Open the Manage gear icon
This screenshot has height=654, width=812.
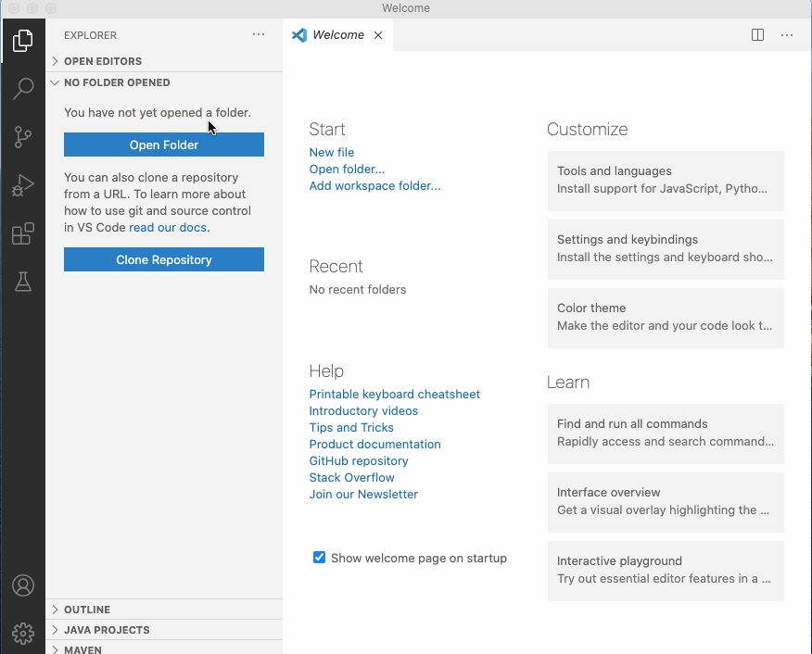point(23,634)
